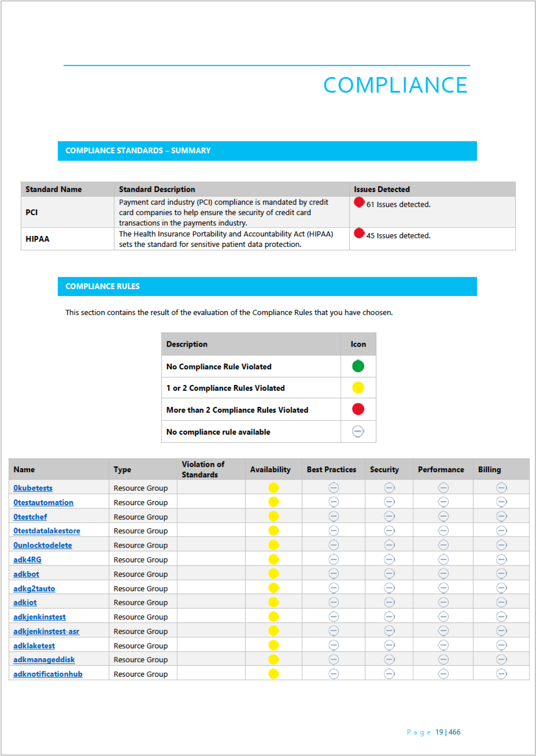Image resolution: width=536 pixels, height=756 pixels.
Task: Open the 0kubetests resource group link
Action: pyautogui.click(x=33, y=488)
